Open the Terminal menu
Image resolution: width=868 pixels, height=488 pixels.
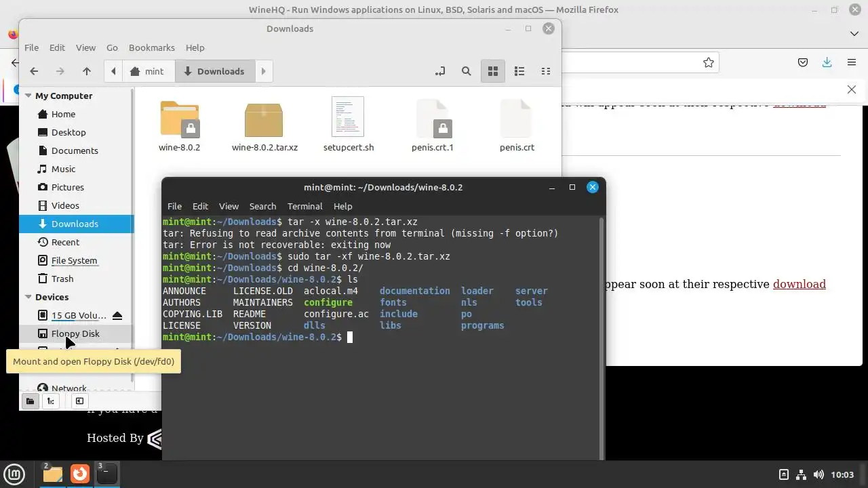pos(304,206)
